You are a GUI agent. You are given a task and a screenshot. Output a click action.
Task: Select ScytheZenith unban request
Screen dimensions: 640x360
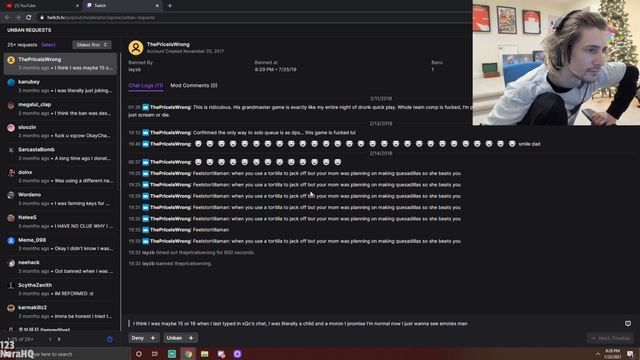(x=60, y=289)
